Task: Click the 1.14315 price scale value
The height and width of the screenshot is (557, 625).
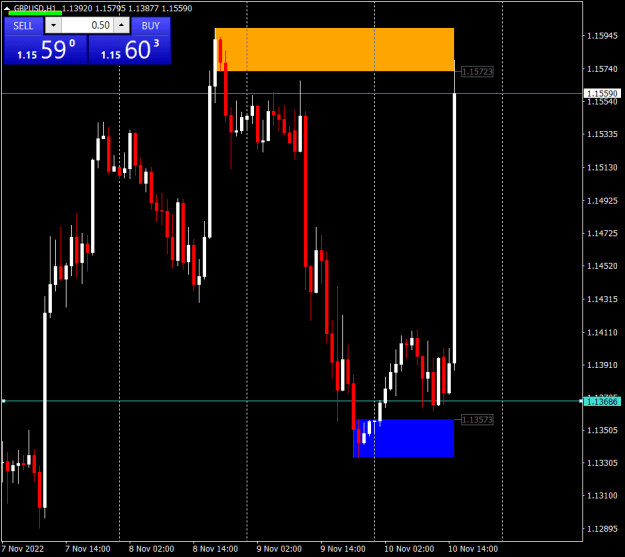Action: 602,299
